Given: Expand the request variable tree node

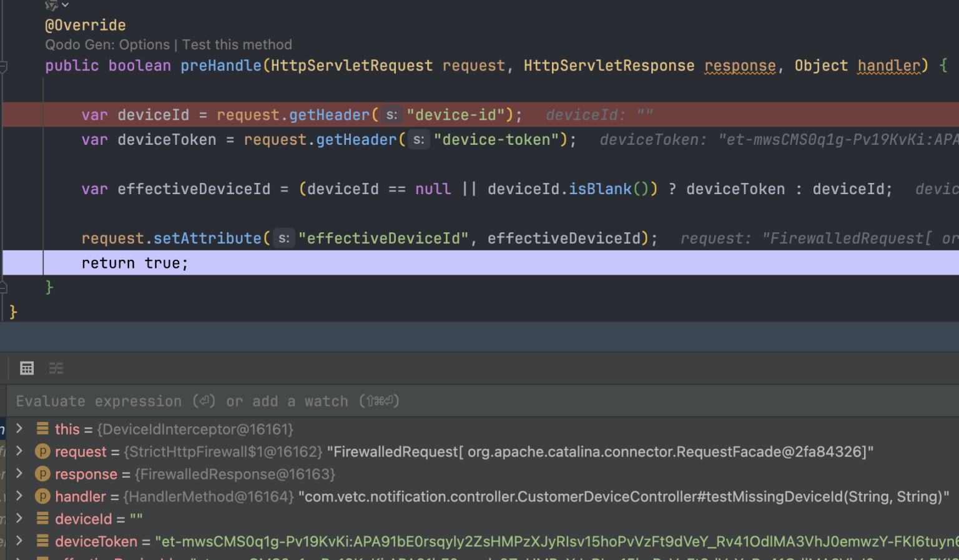Looking at the screenshot, I should coord(19,451).
